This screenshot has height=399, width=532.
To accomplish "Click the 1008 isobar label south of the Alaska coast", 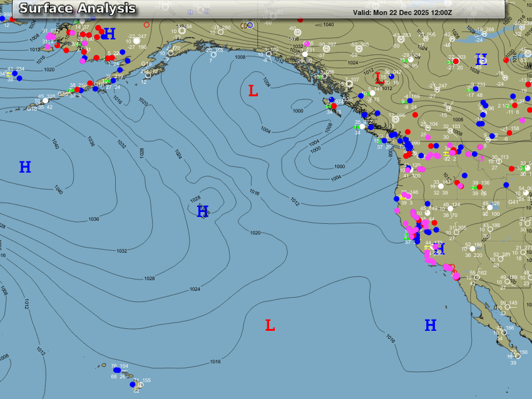I will pyautogui.click(x=240, y=57).
